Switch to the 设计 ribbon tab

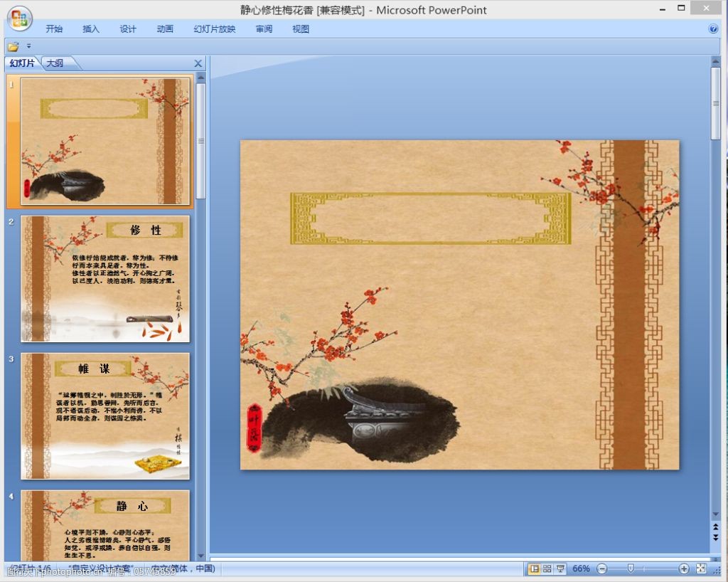[x=128, y=28]
